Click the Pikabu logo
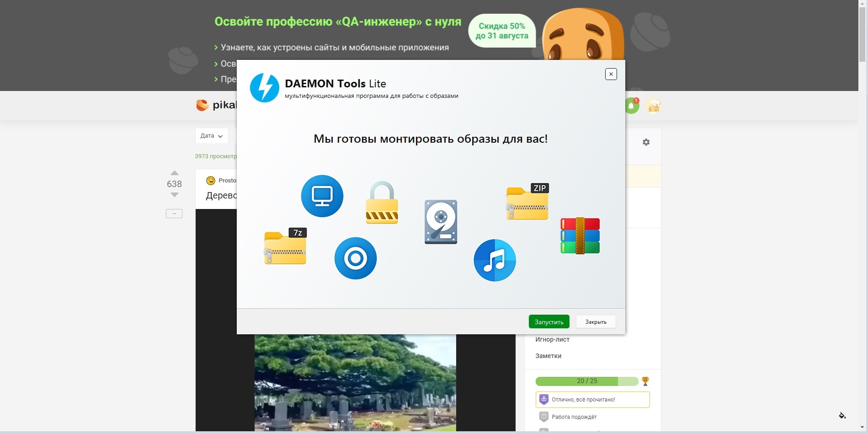 pos(216,105)
